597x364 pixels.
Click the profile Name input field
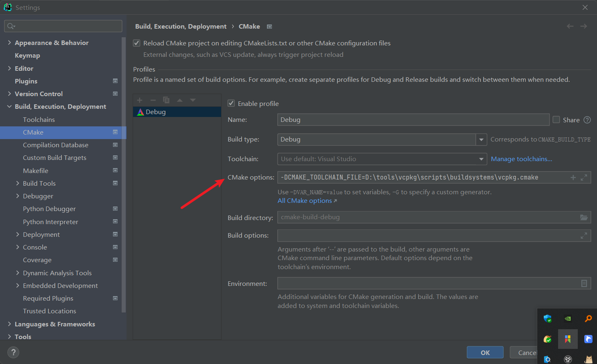pos(413,120)
